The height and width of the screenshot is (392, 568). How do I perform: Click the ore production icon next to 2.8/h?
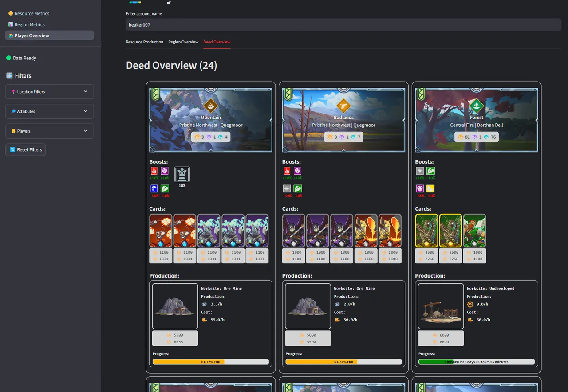tap(337, 304)
